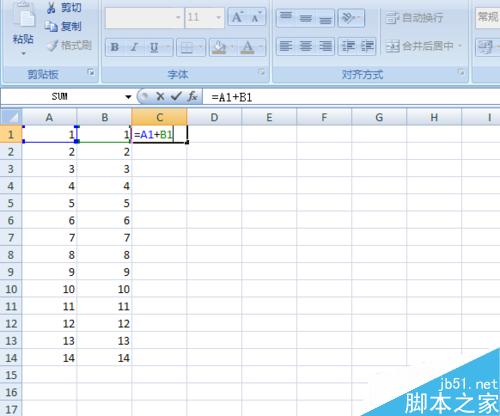Select row 1 header
This screenshot has width=500, height=416.
coord(11,134)
